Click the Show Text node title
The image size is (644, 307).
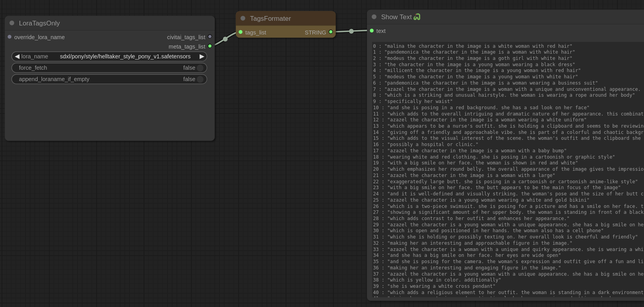click(x=396, y=17)
